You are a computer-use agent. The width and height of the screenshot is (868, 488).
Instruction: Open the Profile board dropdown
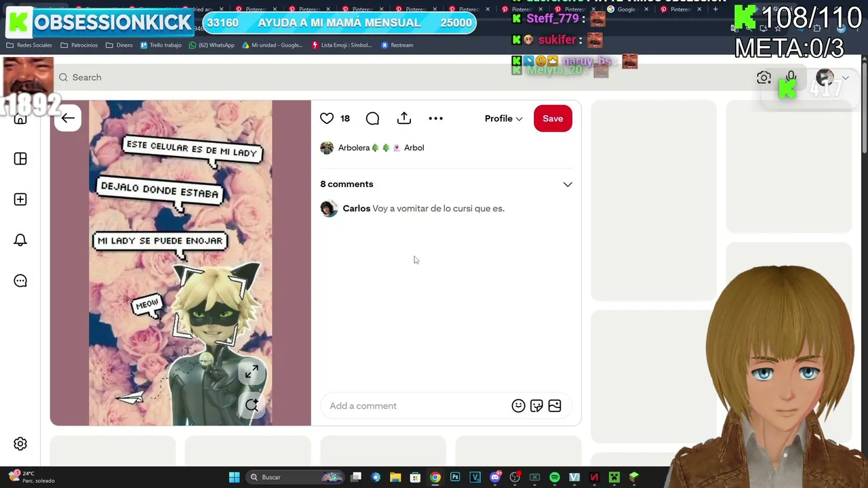pos(503,119)
